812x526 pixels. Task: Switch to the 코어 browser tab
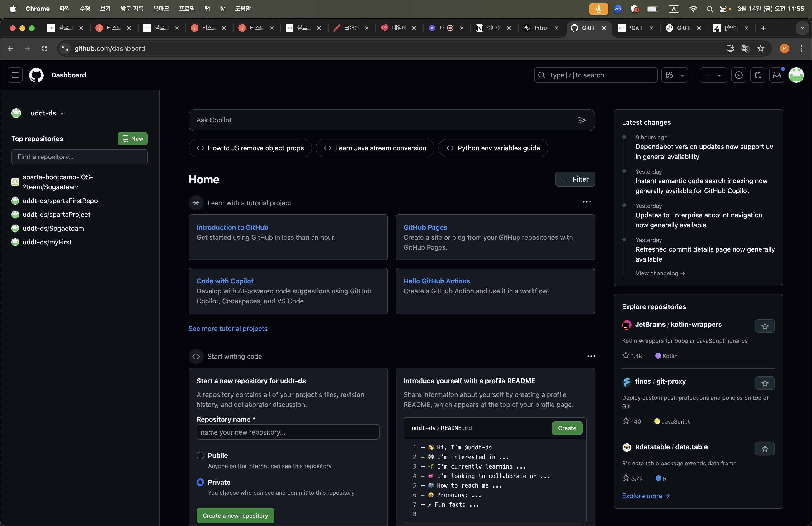coord(351,28)
